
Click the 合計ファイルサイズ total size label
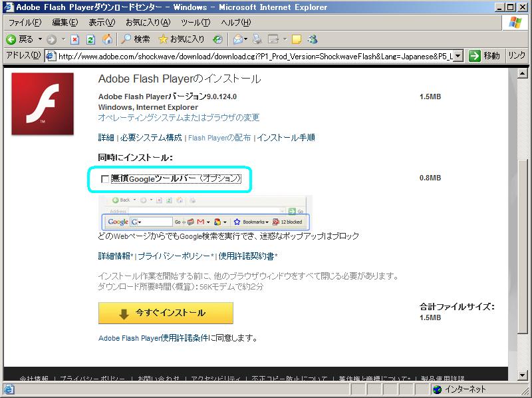point(457,307)
